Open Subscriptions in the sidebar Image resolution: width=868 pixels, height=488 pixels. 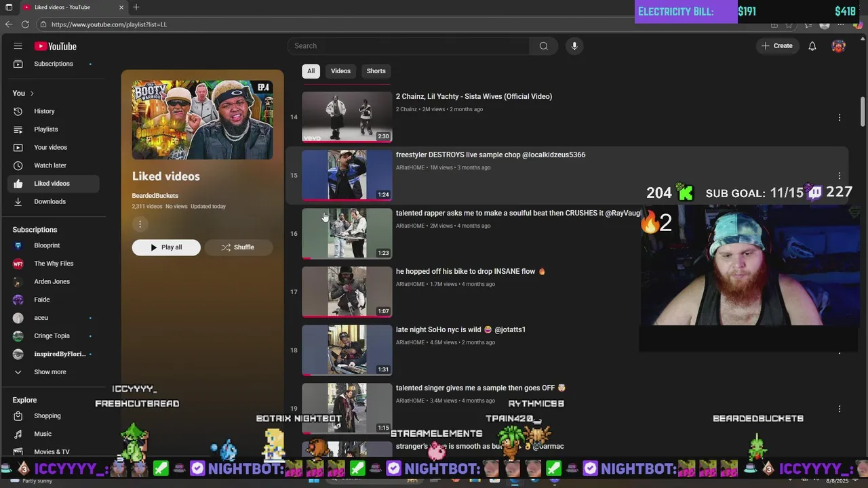point(54,64)
